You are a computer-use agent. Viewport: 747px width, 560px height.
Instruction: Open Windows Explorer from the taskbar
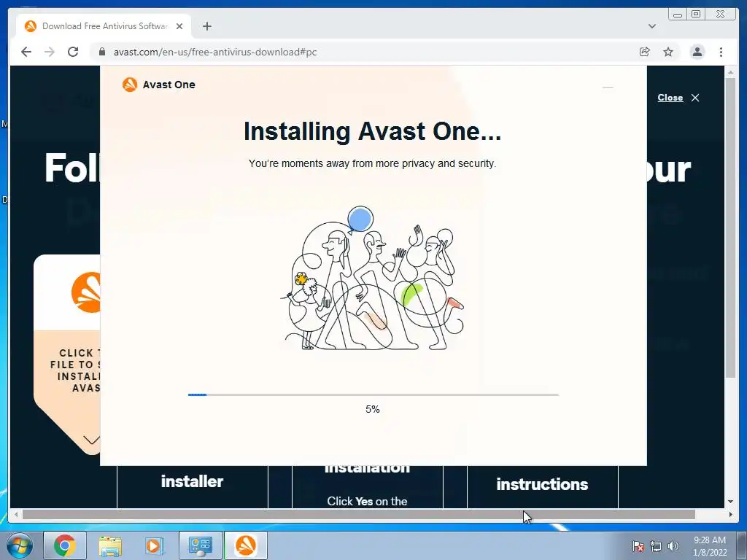point(110,545)
